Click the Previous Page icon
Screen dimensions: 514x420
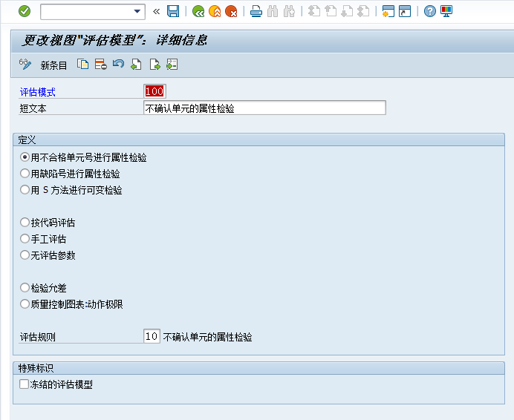(331, 11)
